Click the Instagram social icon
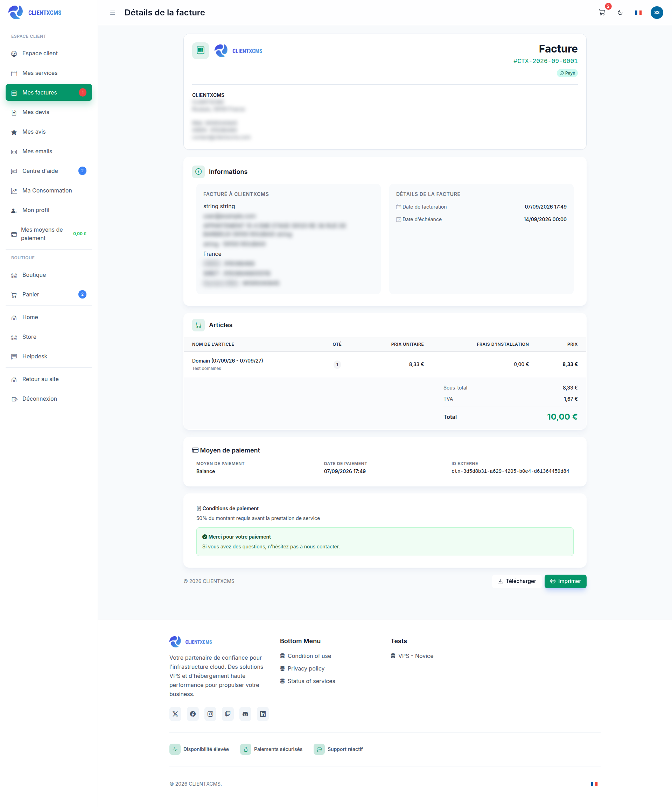The width and height of the screenshot is (672, 807). point(210,714)
